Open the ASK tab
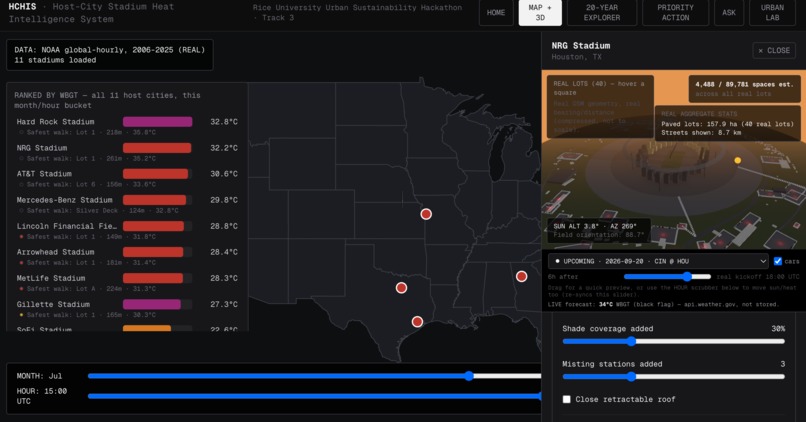Viewport: 806px width, 422px height. 728,13
